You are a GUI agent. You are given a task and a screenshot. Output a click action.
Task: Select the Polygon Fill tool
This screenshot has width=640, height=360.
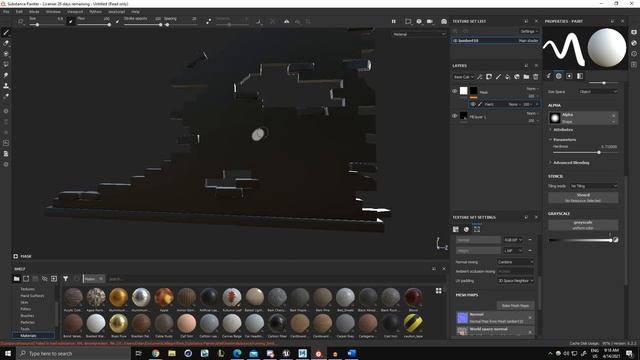click(6, 64)
